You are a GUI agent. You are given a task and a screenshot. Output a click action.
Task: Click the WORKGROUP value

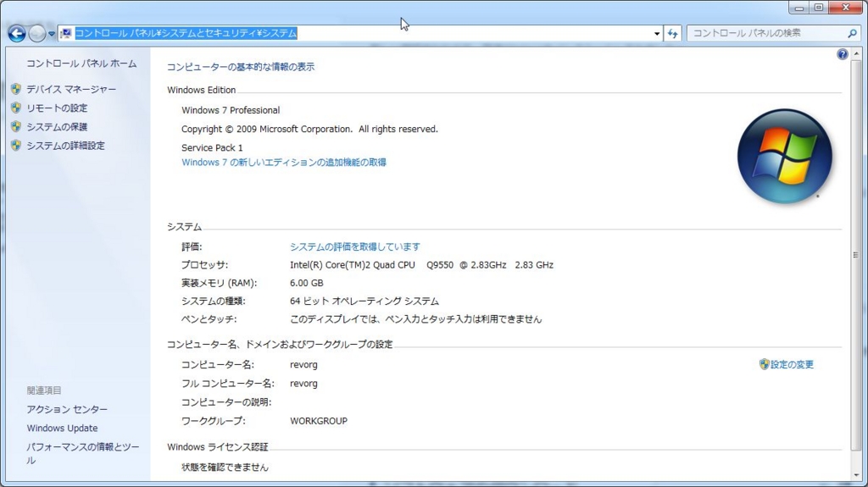[319, 421]
